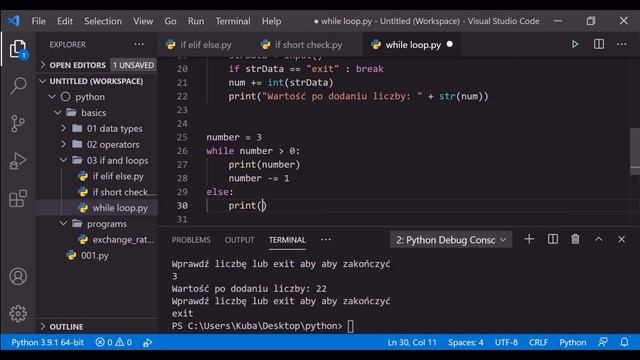Switch to the Output panel tab
Image resolution: width=640 pixels, height=360 pixels.
pos(239,240)
